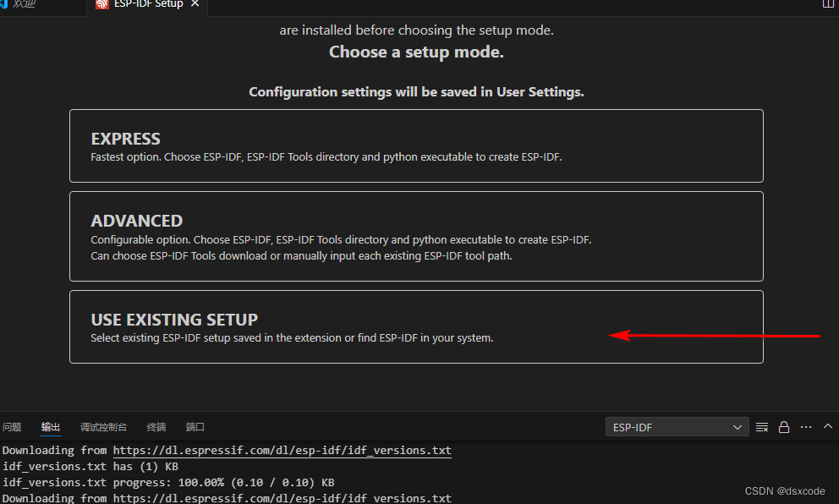
Task: Open More Actions menu in Output panel
Action: pyautogui.click(x=805, y=427)
